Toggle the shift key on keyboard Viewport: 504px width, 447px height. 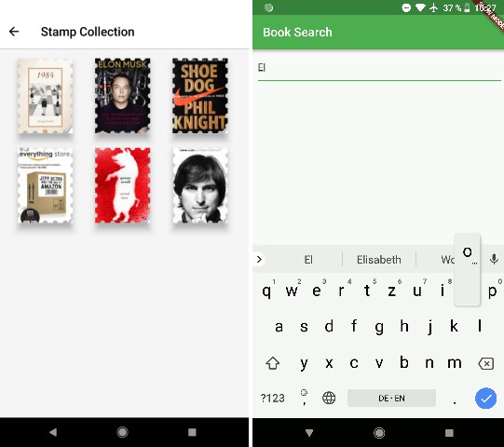(x=273, y=363)
